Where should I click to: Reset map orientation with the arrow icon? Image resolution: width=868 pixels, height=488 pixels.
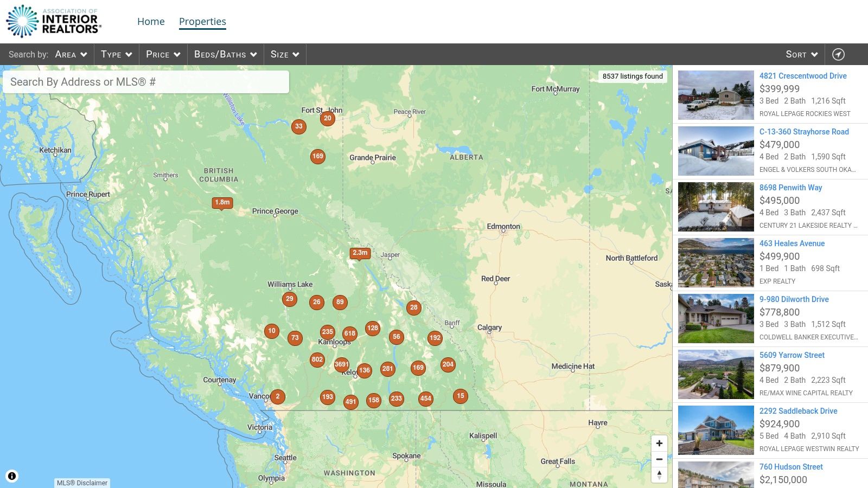pos(659,474)
